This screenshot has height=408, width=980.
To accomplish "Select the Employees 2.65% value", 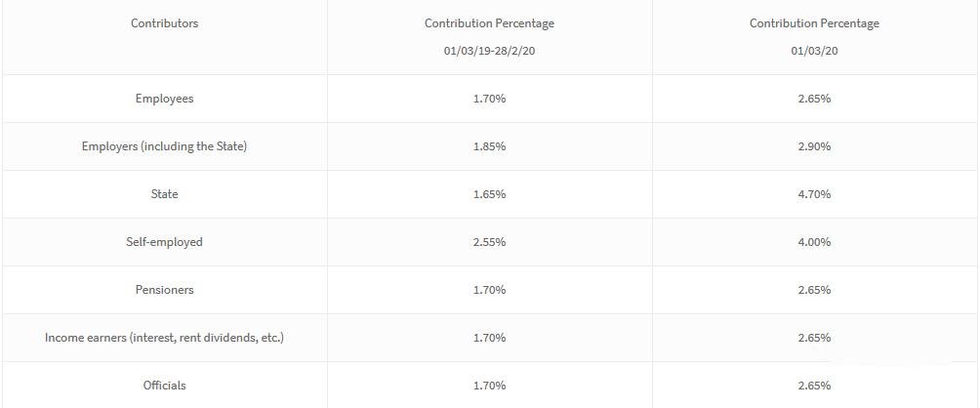I will pos(814,99).
